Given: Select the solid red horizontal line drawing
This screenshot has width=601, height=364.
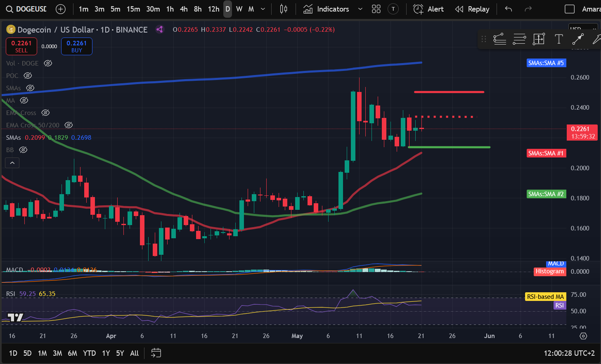Looking at the screenshot, I should 449,92.
